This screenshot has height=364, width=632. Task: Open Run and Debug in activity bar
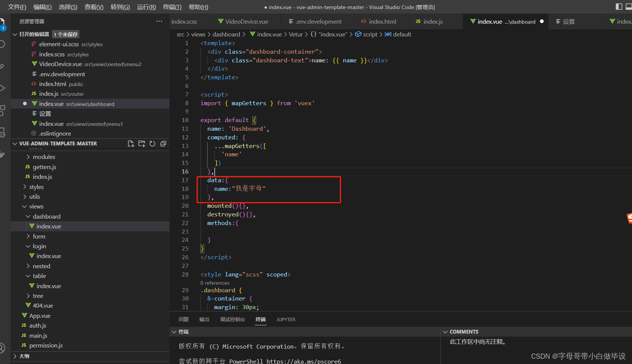click(x=2, y=88)
